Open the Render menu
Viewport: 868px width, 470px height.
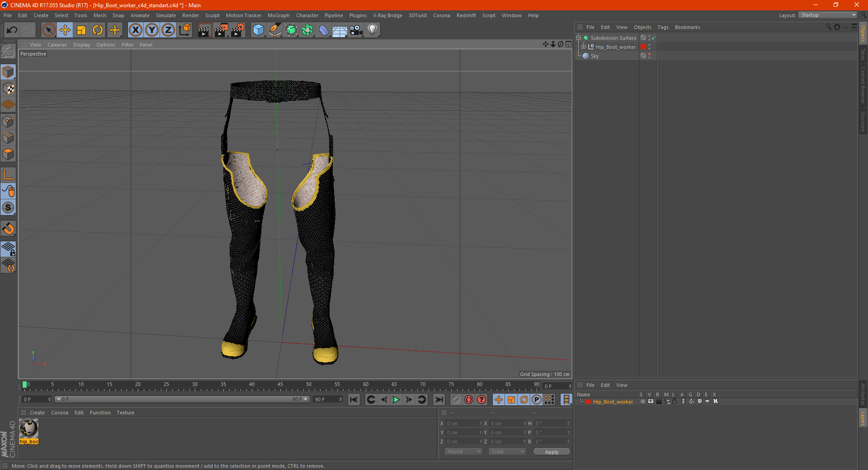click(190, 15)
